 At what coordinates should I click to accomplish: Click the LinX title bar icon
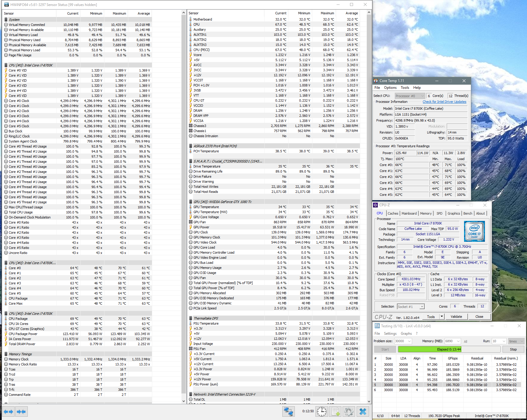point(377,326)
